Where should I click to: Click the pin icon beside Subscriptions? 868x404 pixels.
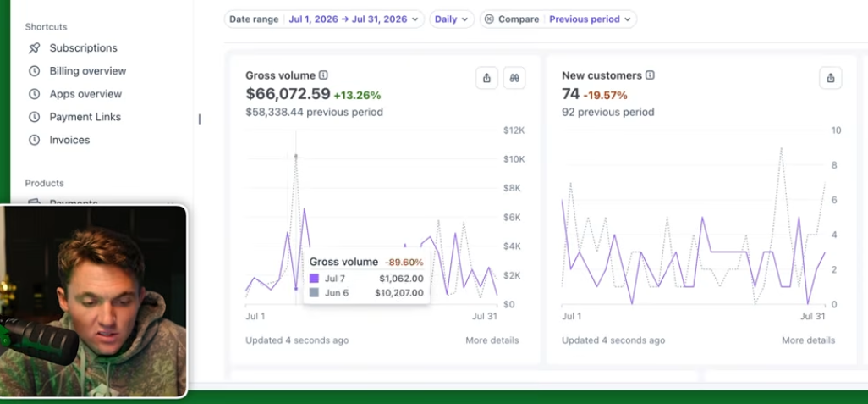[x=35, y=47]
